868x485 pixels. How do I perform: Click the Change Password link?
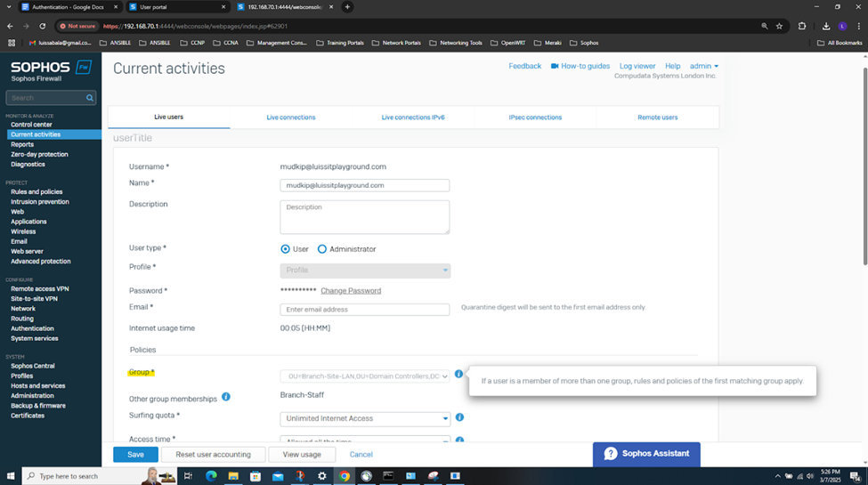(x=351, y=291)
